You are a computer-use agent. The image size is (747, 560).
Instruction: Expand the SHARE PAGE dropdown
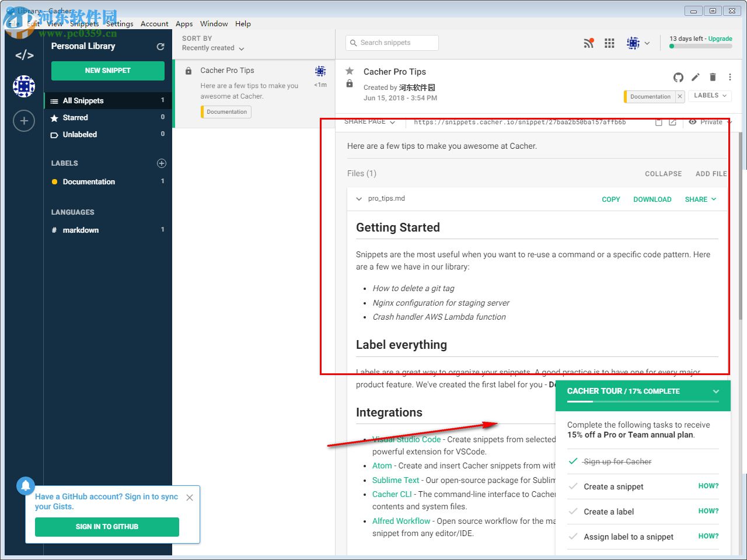coord(370,122)
